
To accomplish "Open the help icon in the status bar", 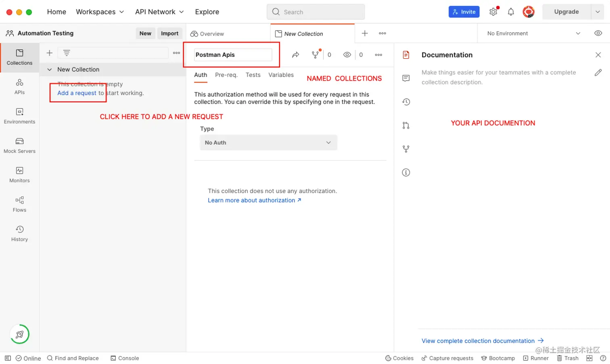I will [603, 358].
